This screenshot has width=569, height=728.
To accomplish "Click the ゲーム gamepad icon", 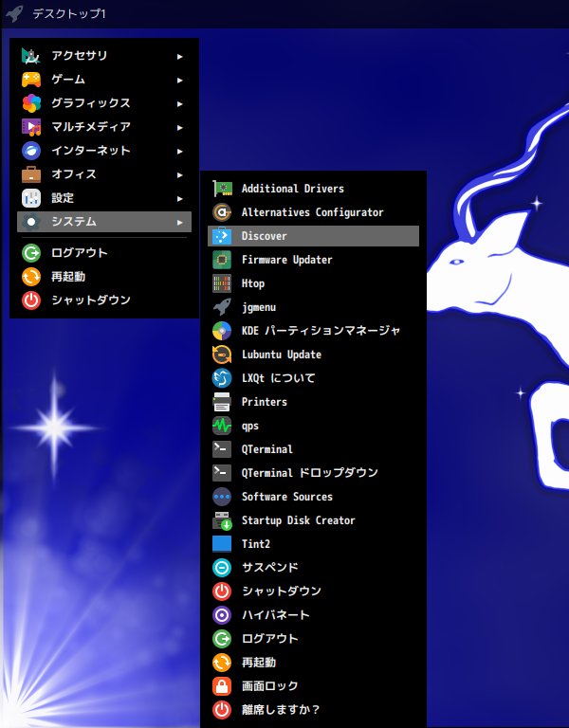I will pyautogui.click(x=31, y=80).
